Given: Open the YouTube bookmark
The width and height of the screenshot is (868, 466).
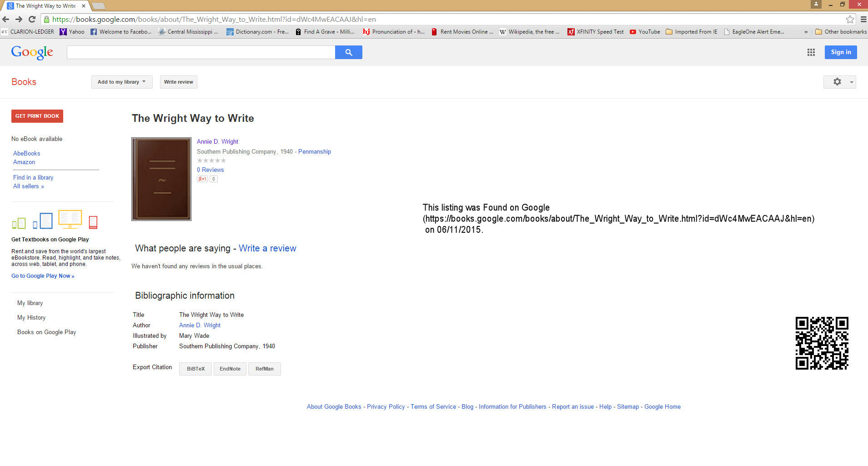Looking at the screenshot, I should pos(645,32).
